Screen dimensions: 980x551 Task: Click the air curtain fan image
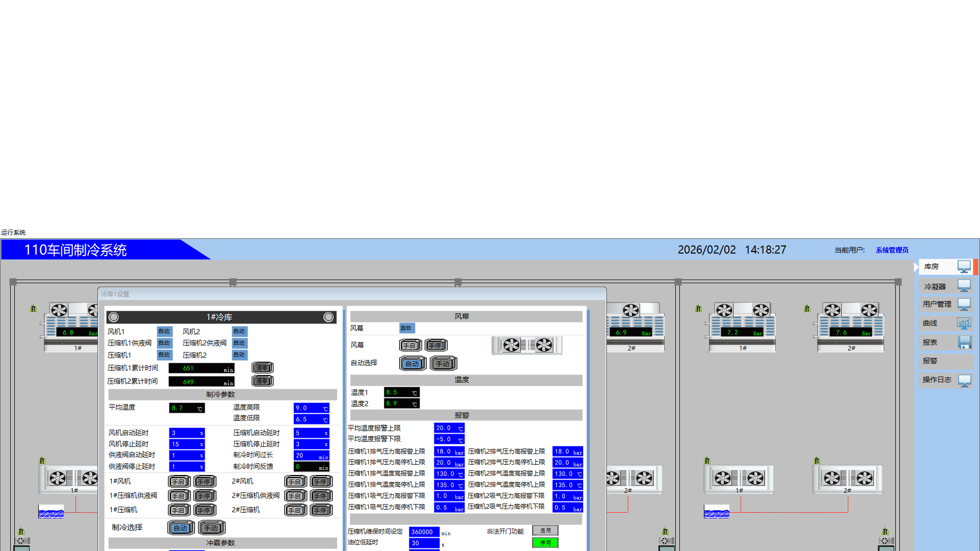pyautogui.click(x=527, y=345)
